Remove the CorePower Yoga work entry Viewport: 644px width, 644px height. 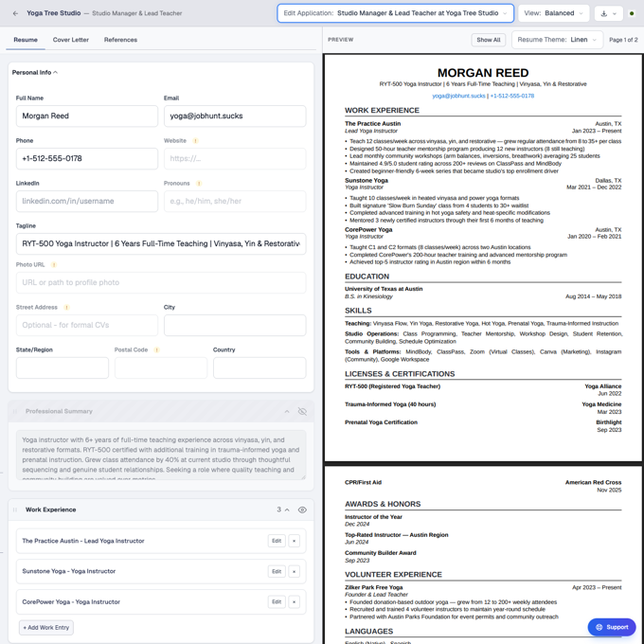click(295, 601)
